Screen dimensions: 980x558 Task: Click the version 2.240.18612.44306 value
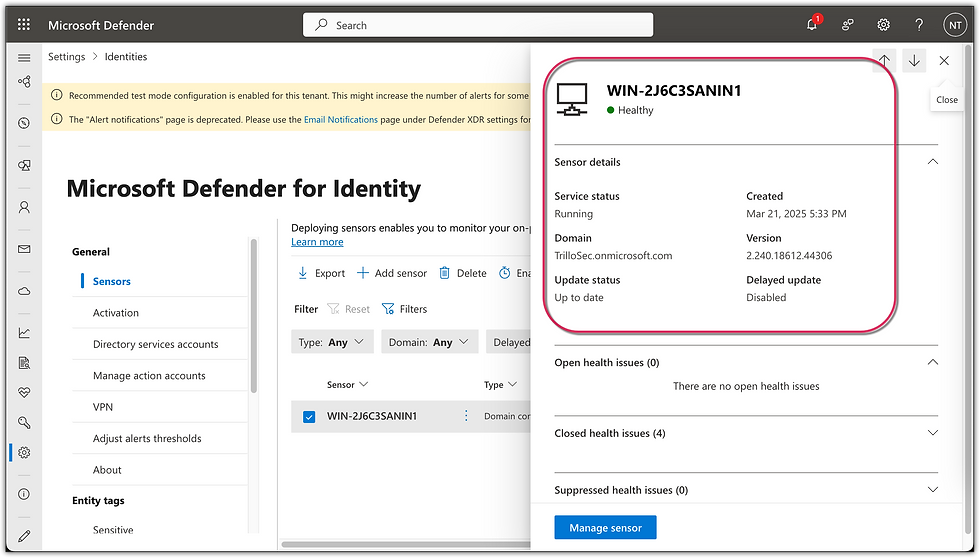coord(789,256)
